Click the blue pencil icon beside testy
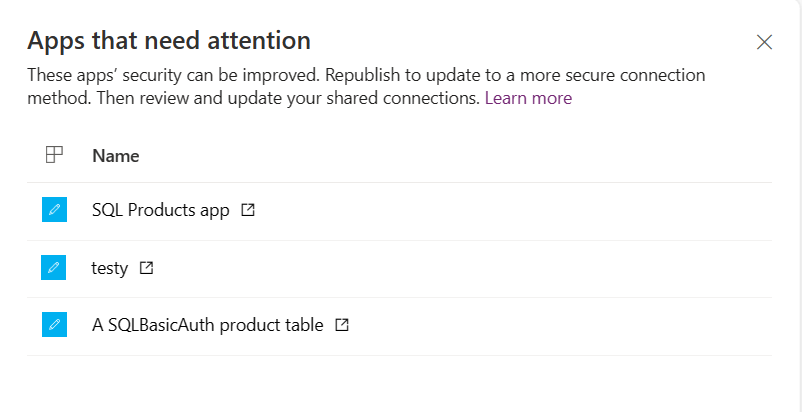The height and width of the screenshot is (412, 802). point(54,267)
